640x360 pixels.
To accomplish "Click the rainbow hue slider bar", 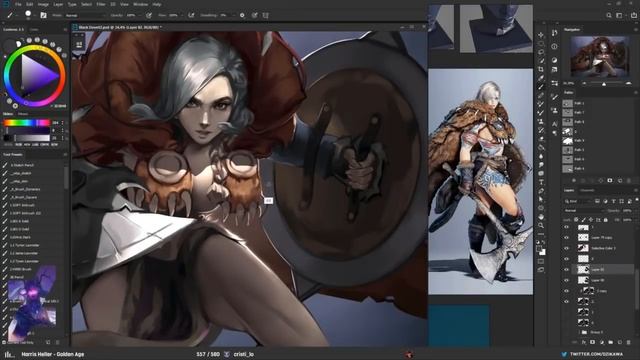I will pos(27,122).
